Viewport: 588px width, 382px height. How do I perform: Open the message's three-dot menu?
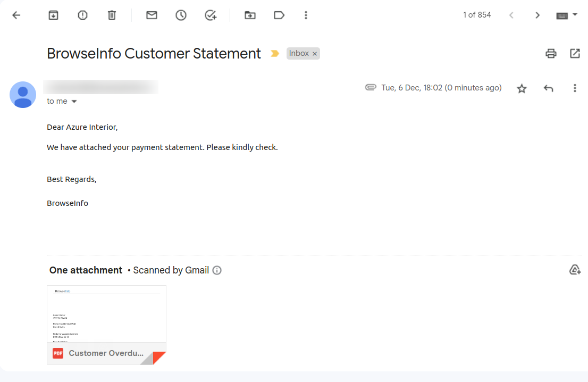pos(575,88)
